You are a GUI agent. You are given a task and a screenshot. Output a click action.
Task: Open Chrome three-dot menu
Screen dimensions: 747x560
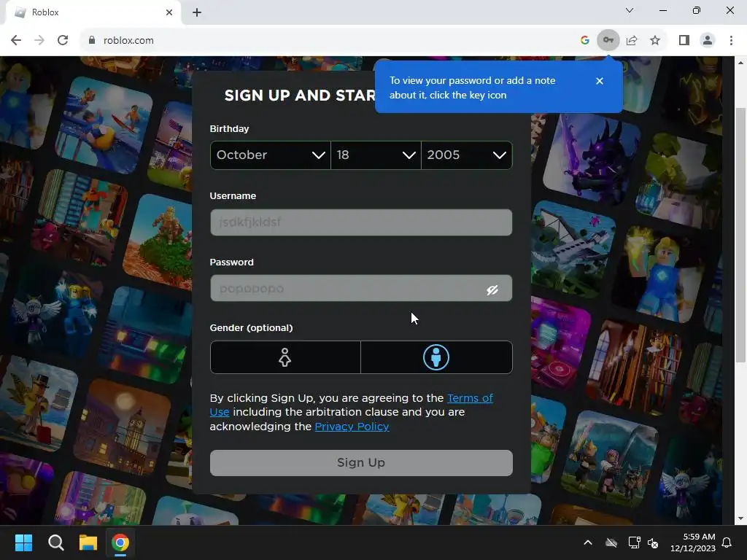[x=731, y=41]
